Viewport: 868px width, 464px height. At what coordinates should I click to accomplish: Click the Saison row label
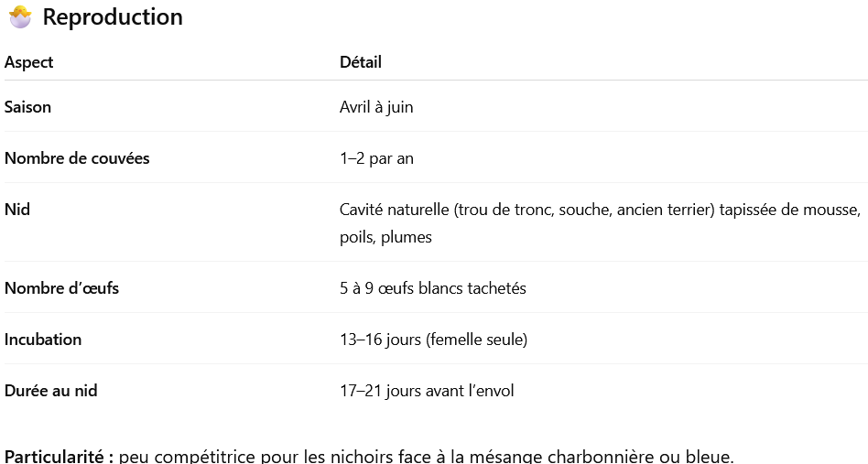tap(27, 107)
